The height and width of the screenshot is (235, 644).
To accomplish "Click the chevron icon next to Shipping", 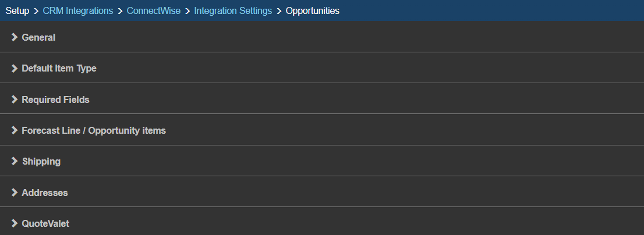I will click(x=14, y=161).
